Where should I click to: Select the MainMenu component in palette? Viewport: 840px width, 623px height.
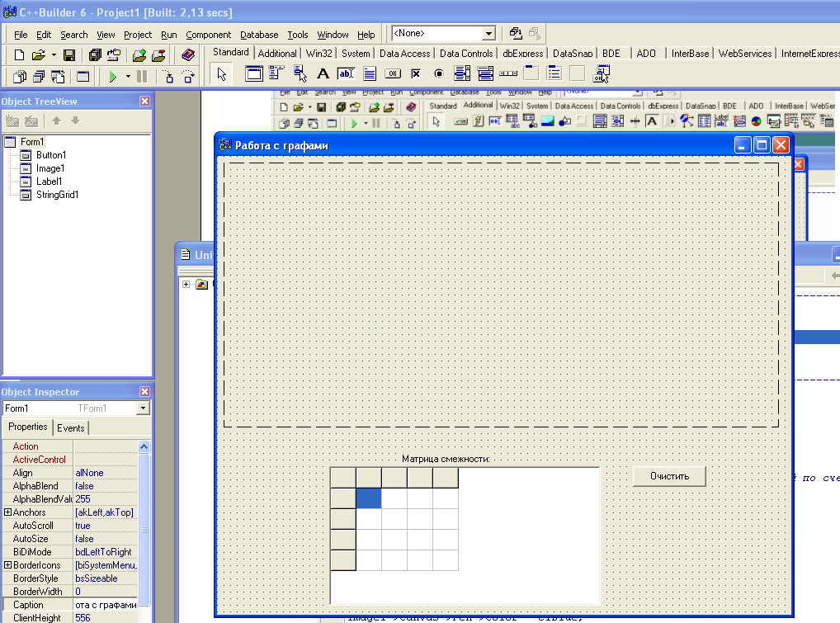(276, 73)
